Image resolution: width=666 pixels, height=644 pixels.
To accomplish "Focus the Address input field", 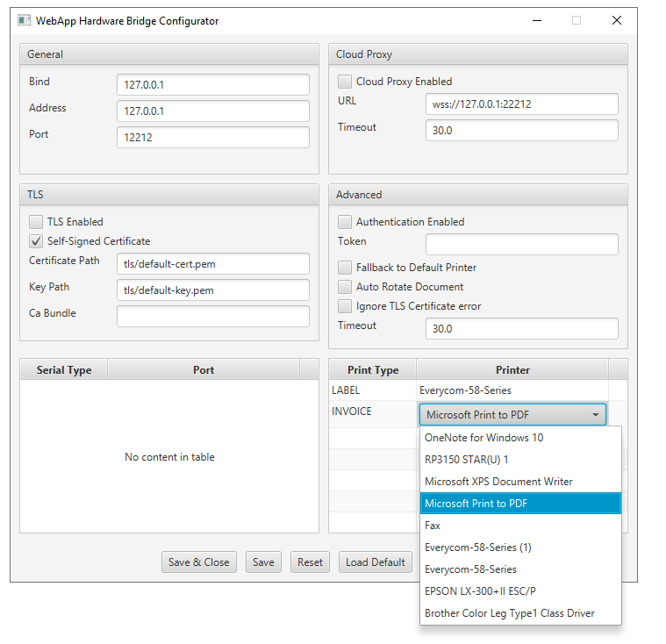I will 213,111.
